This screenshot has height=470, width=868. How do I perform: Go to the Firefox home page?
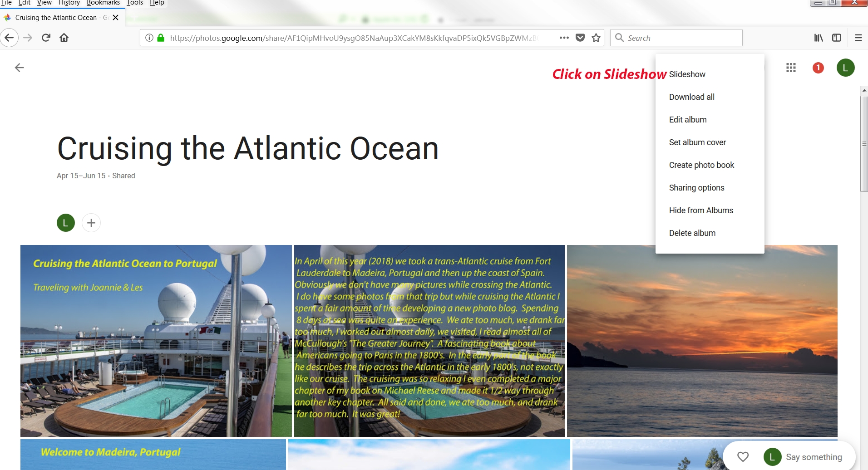click(x=64, y=38)
